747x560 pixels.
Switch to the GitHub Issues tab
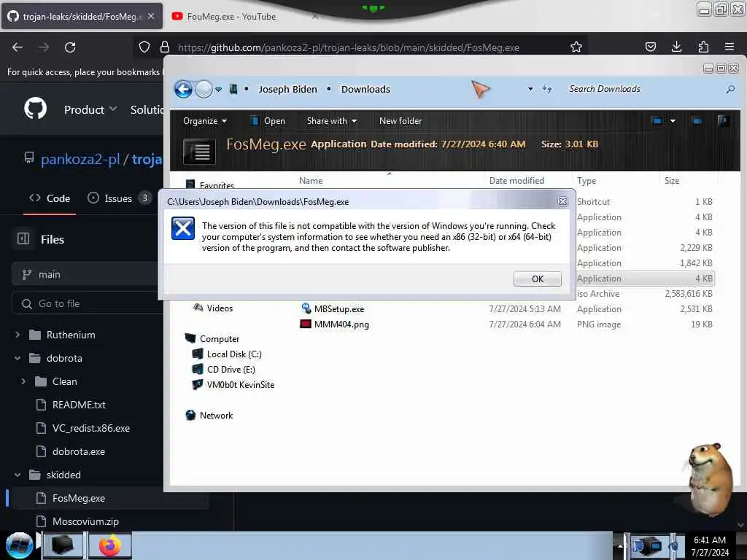[119, 198]
